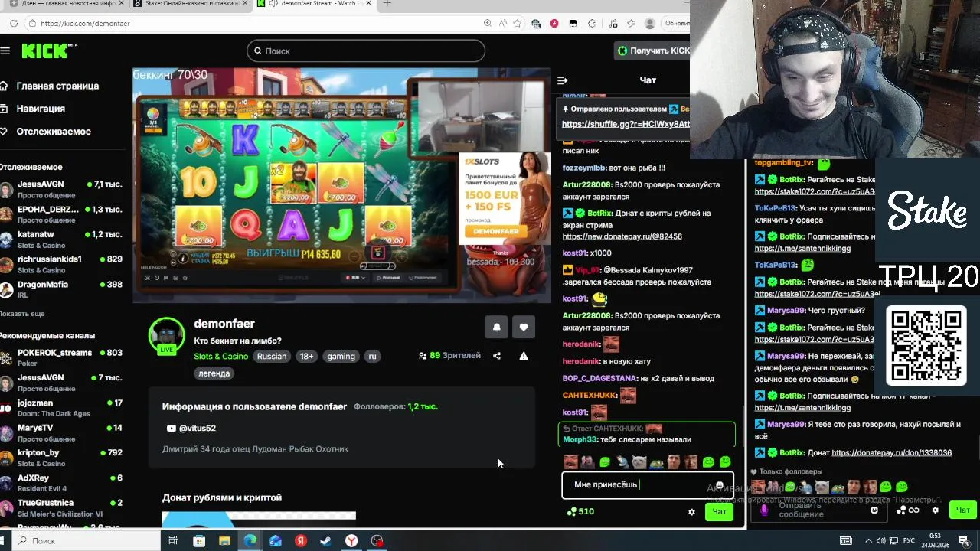Open the JesusAVGN channel in followed list
This screenshot has height=551, width=980.
pyautogui.click(x=61, y=189)
